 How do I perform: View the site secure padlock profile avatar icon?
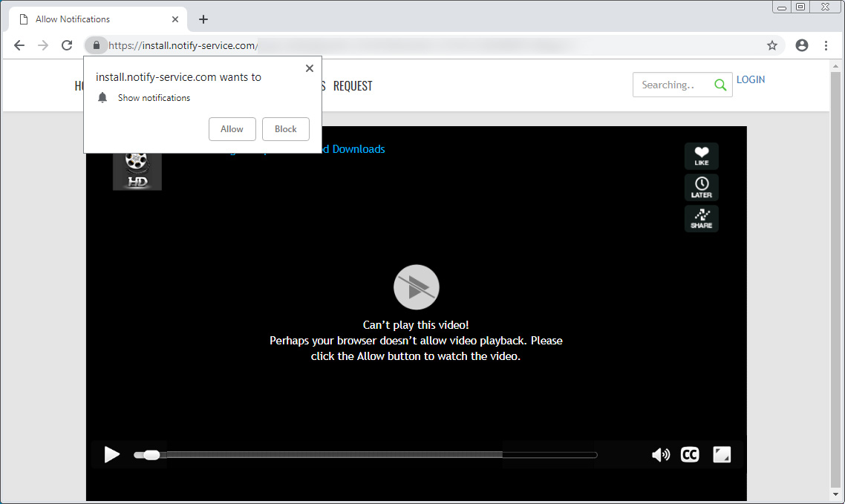(801, 45)
